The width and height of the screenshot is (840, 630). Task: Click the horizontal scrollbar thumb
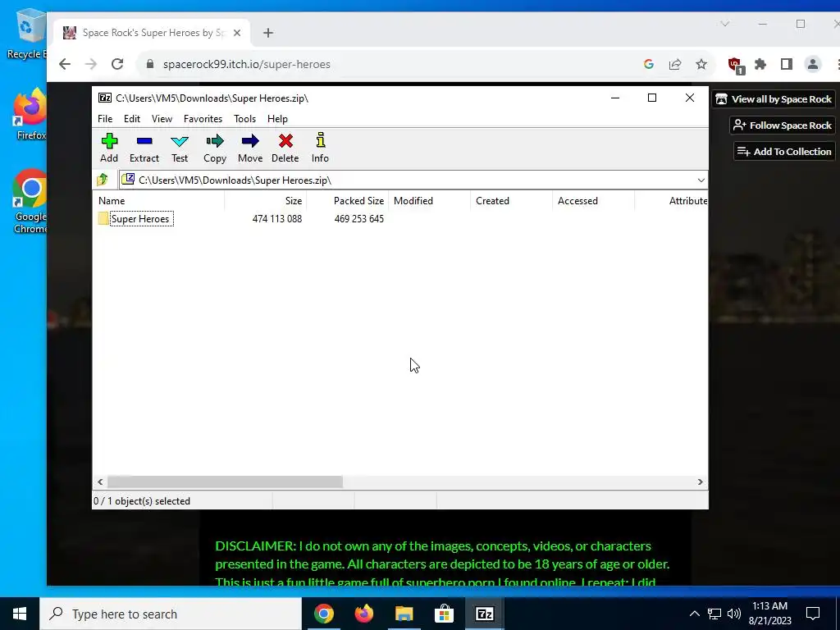pyautogui.click(x=225, y=482)
